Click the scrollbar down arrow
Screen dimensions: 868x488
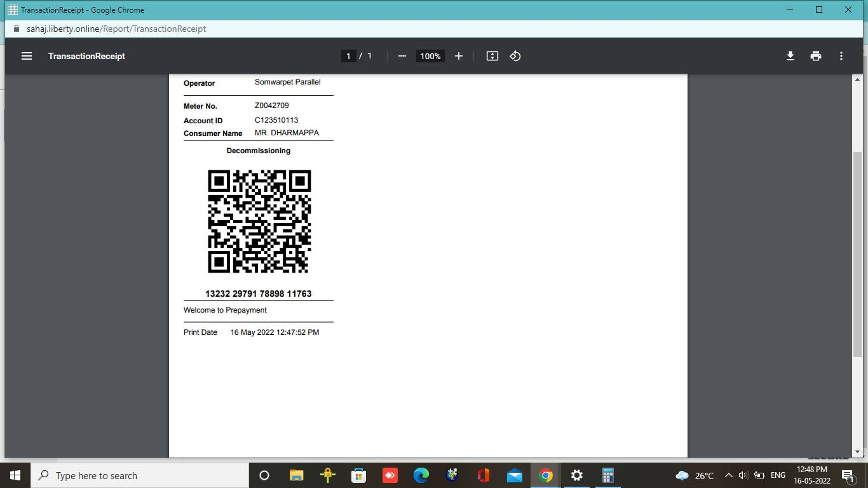click(x=857, y=452)
